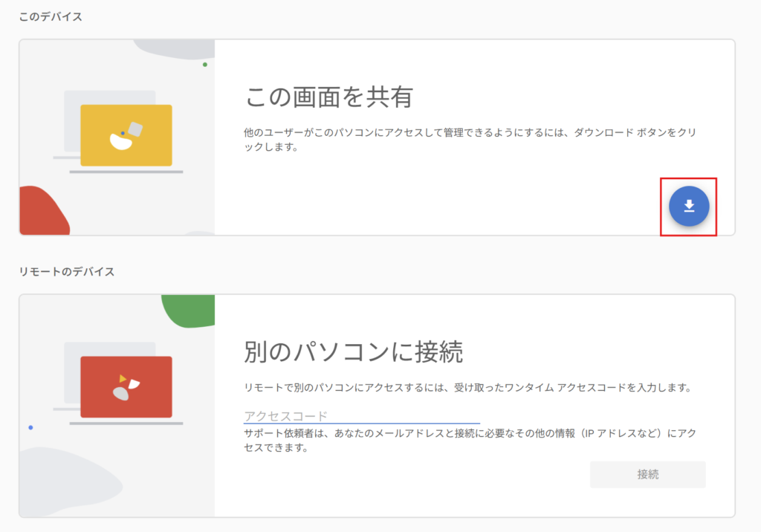Image resolution: width=761 pixels, height=532 pixels.
Task: Click the note about サポート依頼者 and IP アドレス
Action: point(470,441)
